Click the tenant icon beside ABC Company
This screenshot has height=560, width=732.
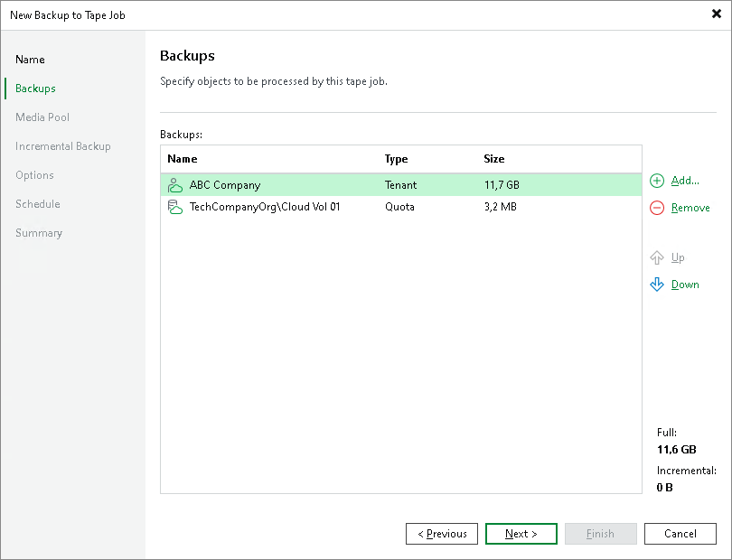tap(175, 184)
